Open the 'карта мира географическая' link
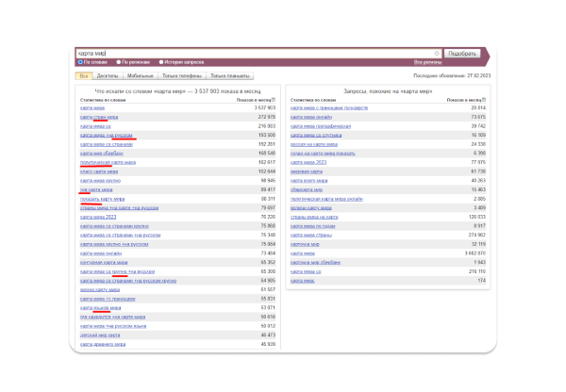 point(321,125)
